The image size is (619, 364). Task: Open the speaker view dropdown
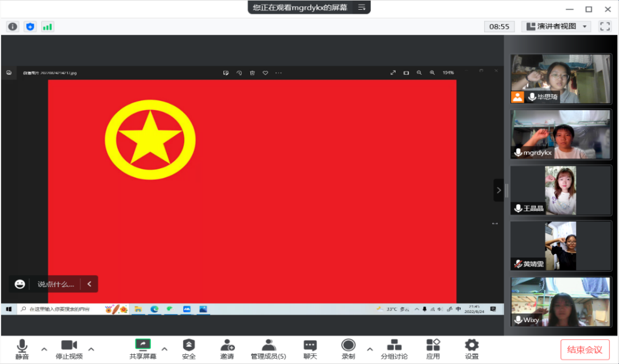tap(556, 26)
